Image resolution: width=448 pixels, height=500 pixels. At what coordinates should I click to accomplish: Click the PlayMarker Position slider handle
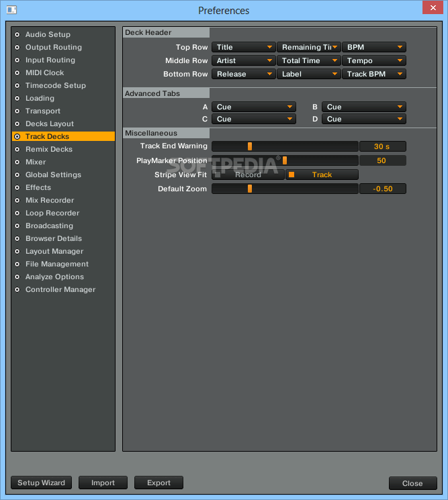tap(285, 160)
